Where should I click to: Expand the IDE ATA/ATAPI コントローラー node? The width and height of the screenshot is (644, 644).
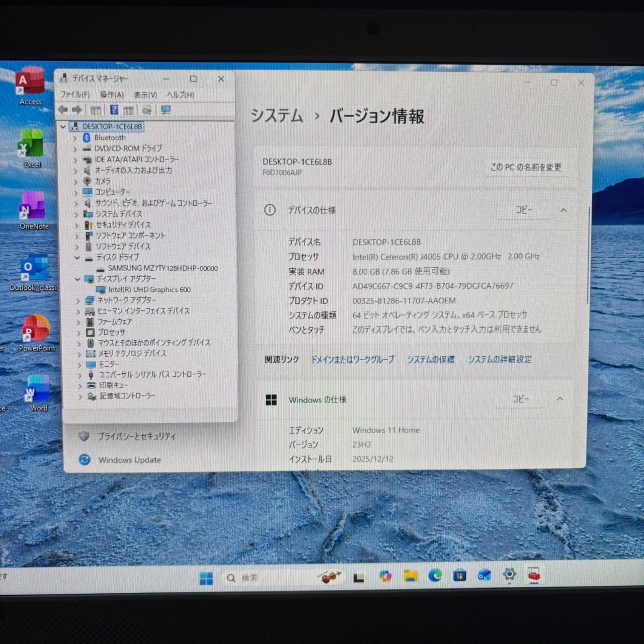click(x=75, y=160)
